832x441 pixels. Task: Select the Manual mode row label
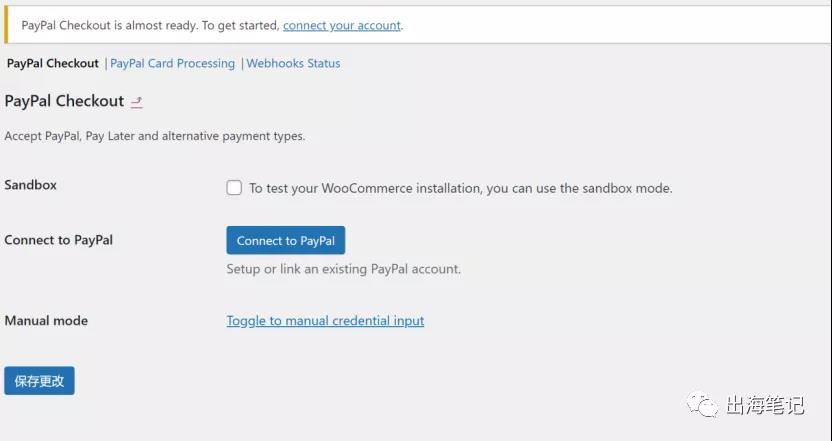(46, 321)
